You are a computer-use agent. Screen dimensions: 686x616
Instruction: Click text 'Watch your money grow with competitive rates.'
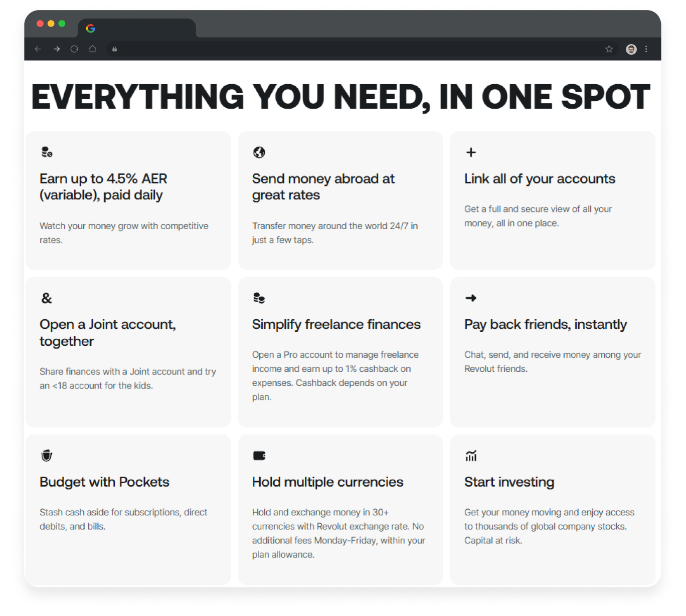pos(124,233)
